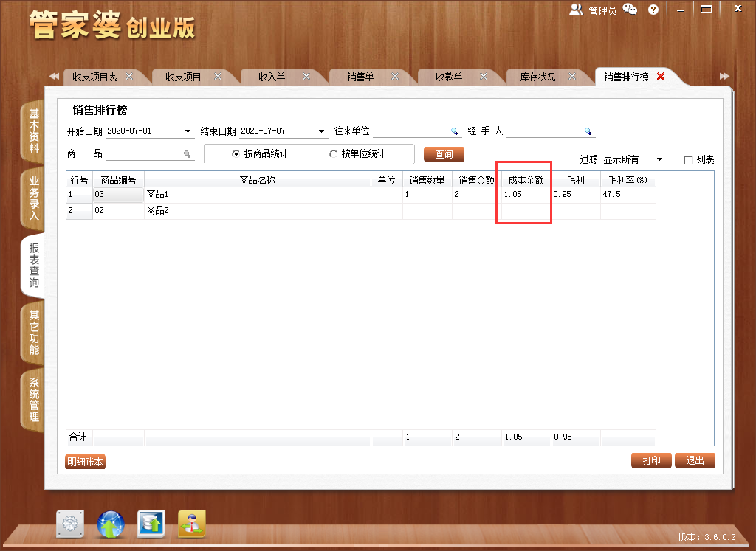Close the 收款单 tab
Screen dimensions: 756x551
tap(484, 77)
